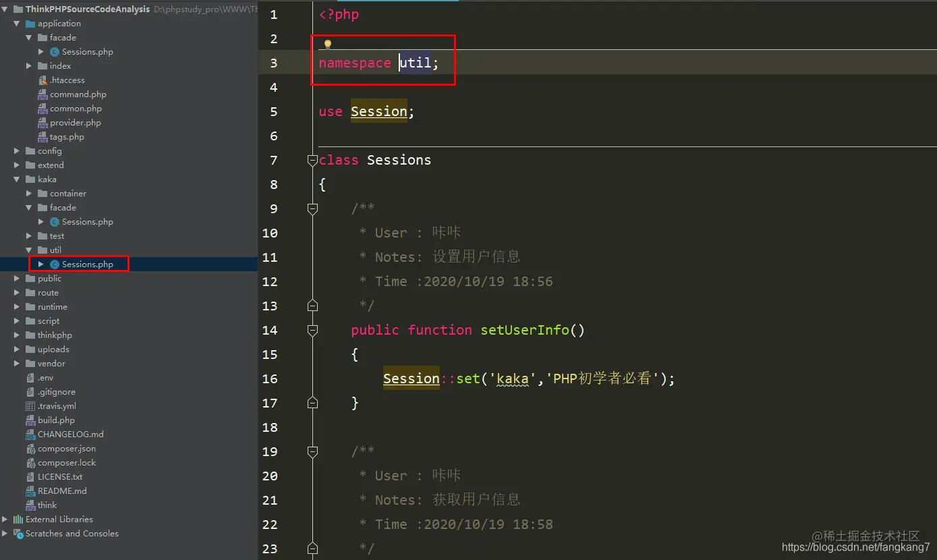Click the .travis.yml file icon
The height and width of the screenshot is (560, 937).
click(30, 406)
